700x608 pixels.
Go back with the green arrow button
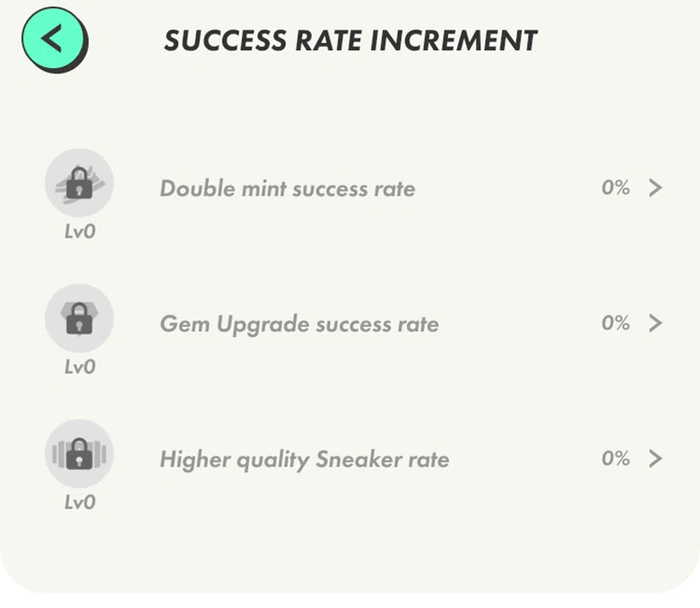point(54,39)
